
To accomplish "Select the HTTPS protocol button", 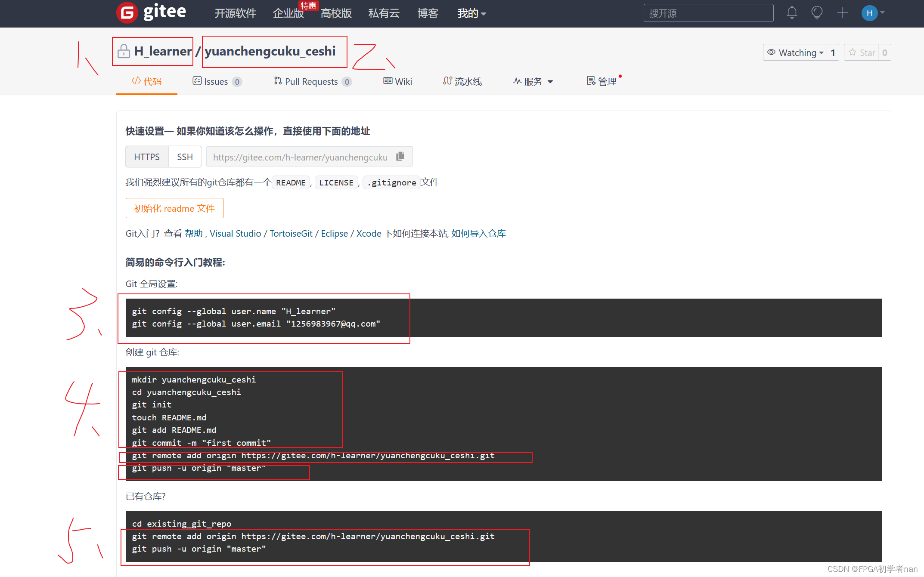I will 147,157.
